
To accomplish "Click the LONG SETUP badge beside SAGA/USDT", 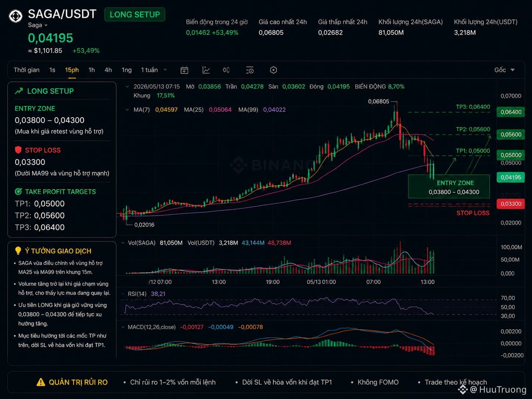I will [x=135, y=14].
